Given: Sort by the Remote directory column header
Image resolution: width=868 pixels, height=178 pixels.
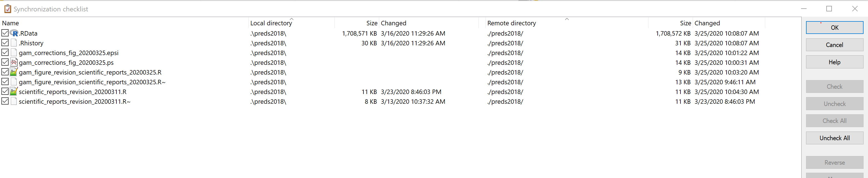Looking at the screenshot, I should 511,23.
